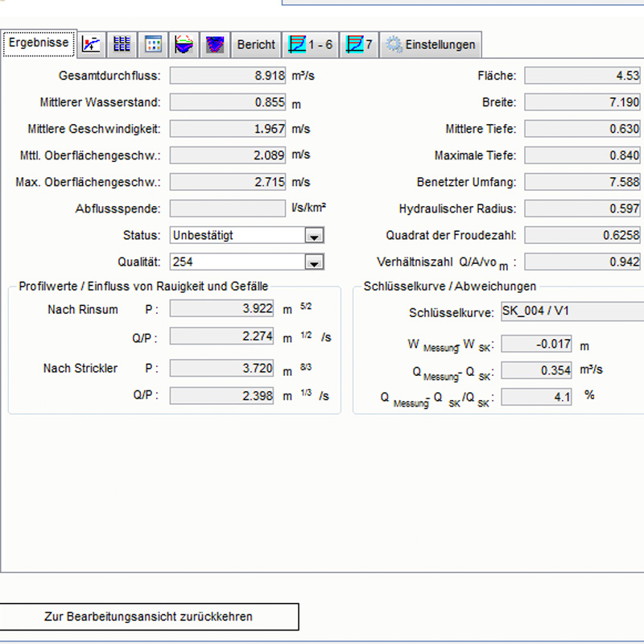The height and width of the screenshot is (644, 644).
Task: Click the 'Nach Strickler' label
Action: coord(80,368)
